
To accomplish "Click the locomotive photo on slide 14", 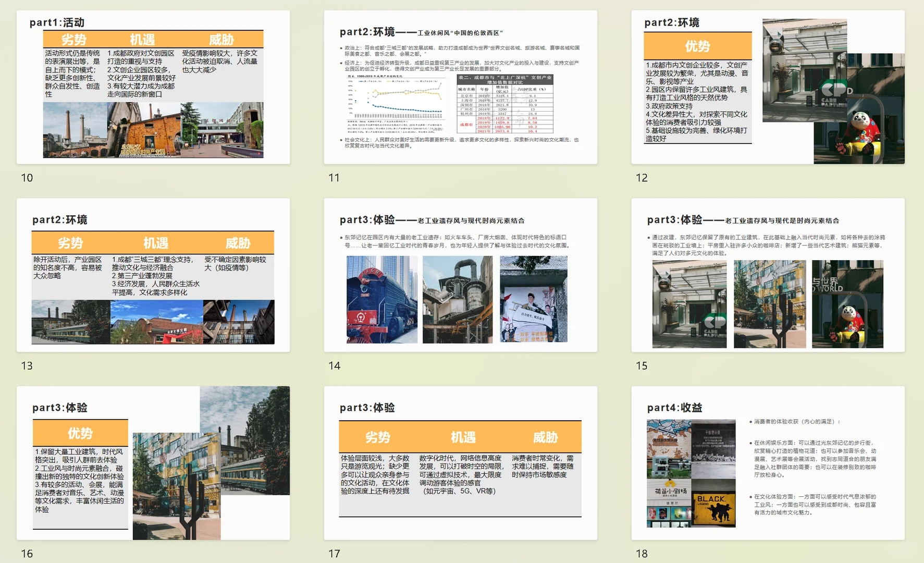I will (x=382, y=299).
